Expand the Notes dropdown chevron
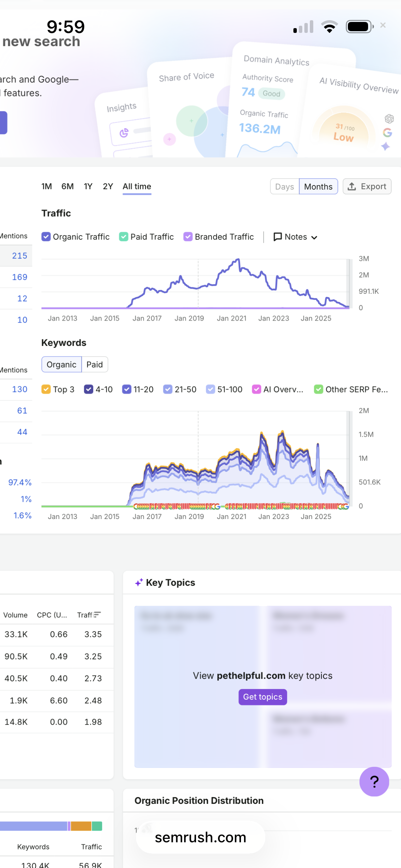Viewport: 401px width, 868px height. pos(314,238)
